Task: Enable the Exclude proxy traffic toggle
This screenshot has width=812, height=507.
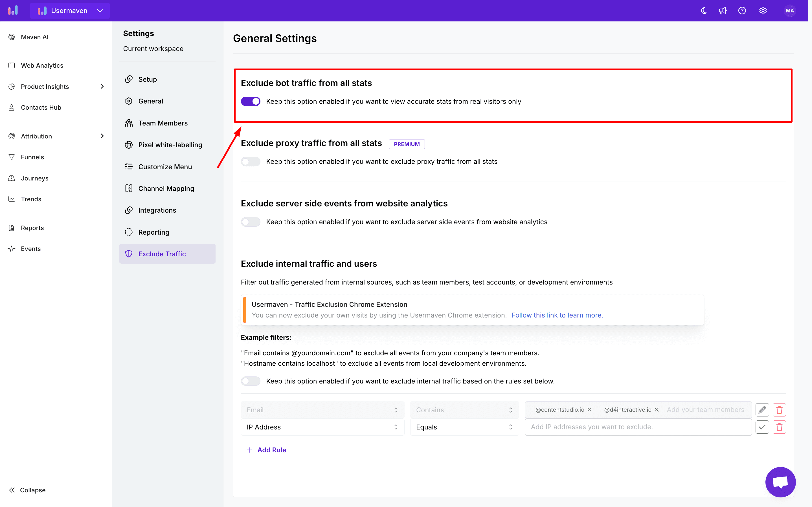Action: pyautogui.click(x=250, y=161)
